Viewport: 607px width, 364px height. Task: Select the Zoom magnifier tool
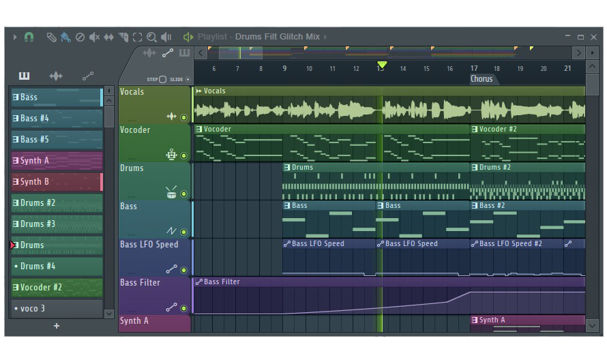[x=151, y=37]
